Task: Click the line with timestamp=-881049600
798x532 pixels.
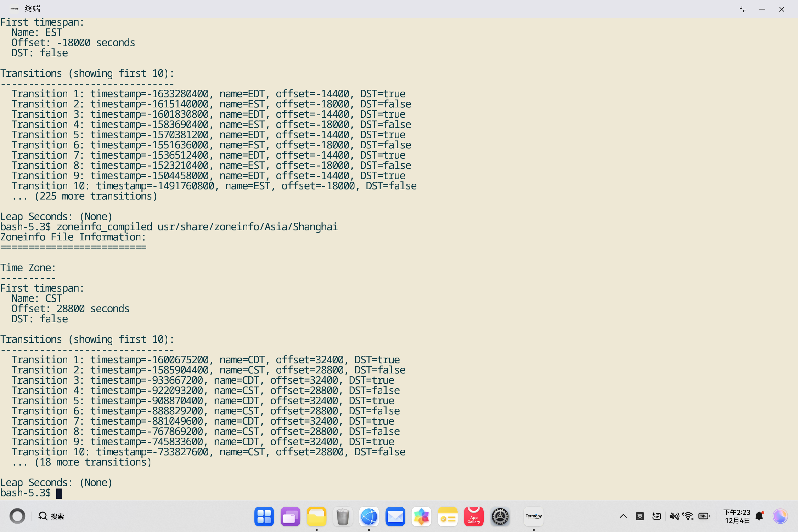Action: 203,421
